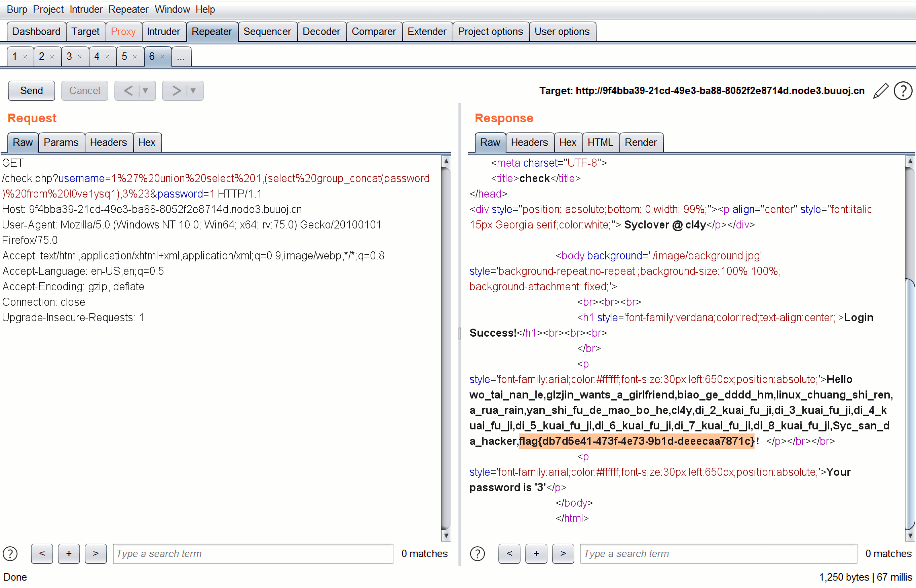Switch to the Extender tab

427,31
